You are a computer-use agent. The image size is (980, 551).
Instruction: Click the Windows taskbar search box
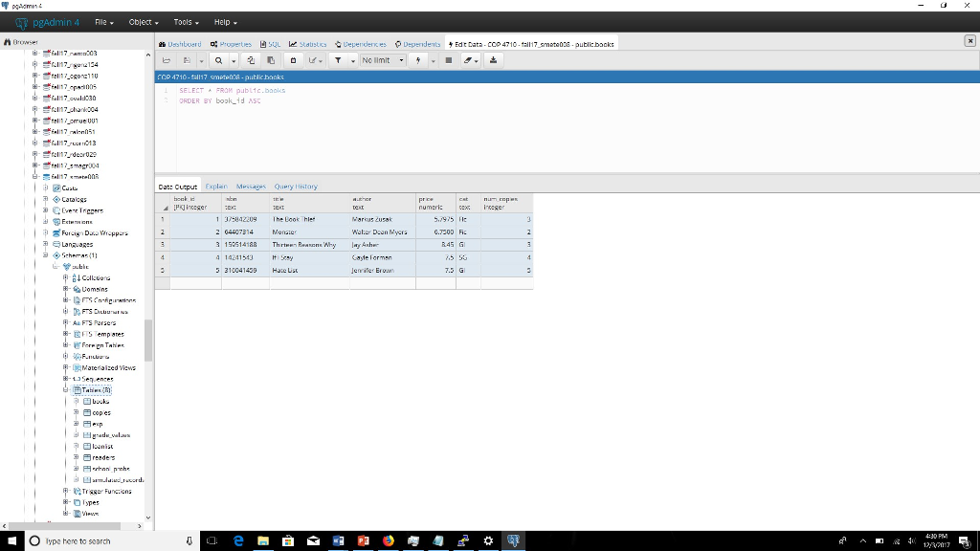tap(96, 540)
